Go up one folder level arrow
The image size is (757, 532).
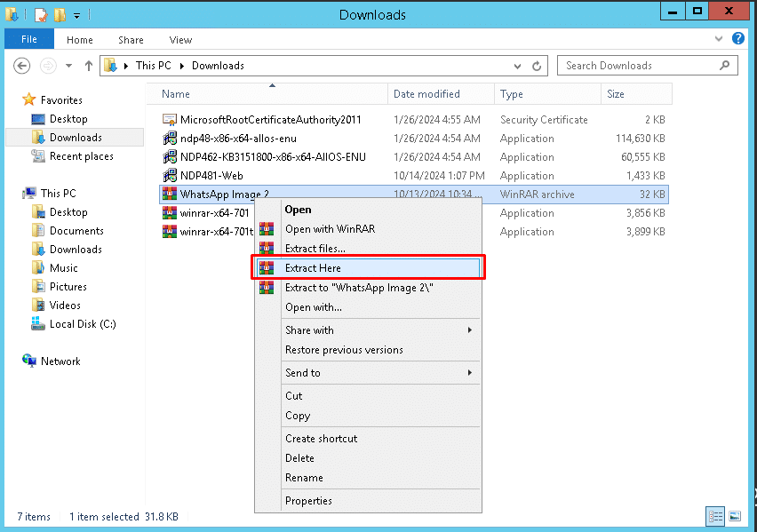coord(88,66)
